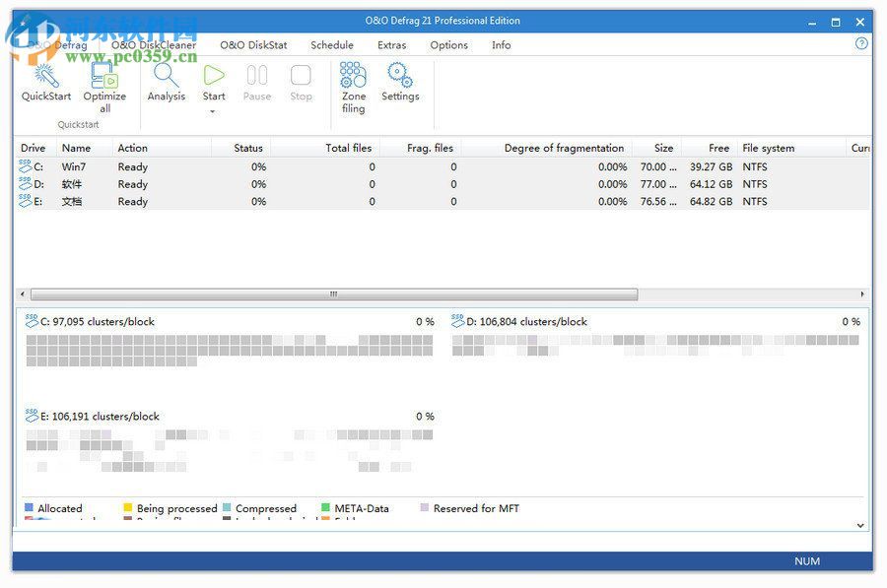Run Analysis with the magnifier icon
This screenshot has width=887, height=588.
(167, 76)
